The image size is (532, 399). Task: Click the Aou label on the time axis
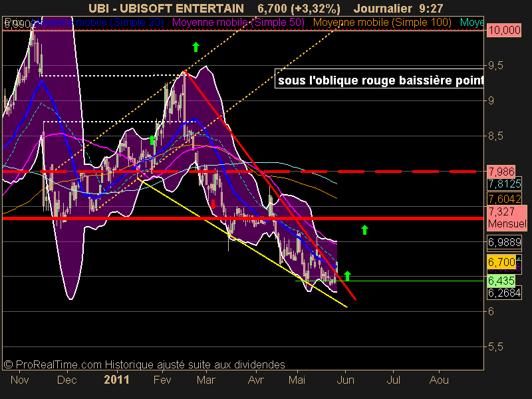coord(439,380)
